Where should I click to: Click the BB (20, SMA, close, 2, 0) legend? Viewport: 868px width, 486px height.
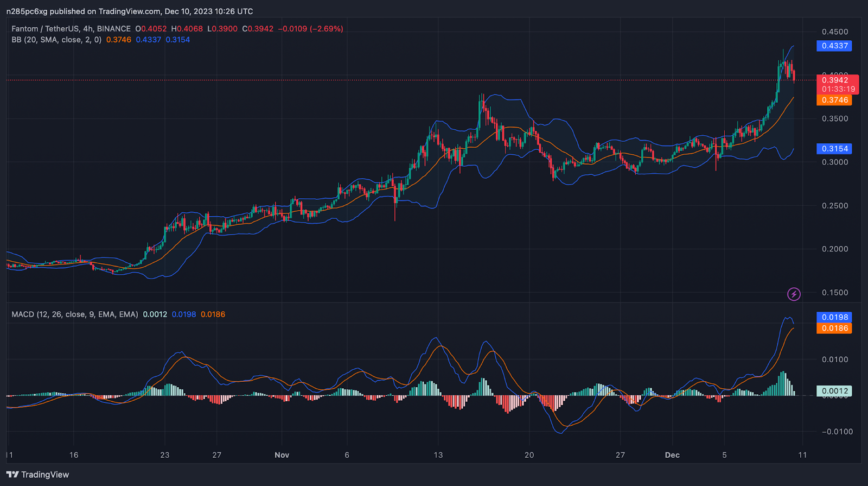pyautogui.click(x=56, y=40)
